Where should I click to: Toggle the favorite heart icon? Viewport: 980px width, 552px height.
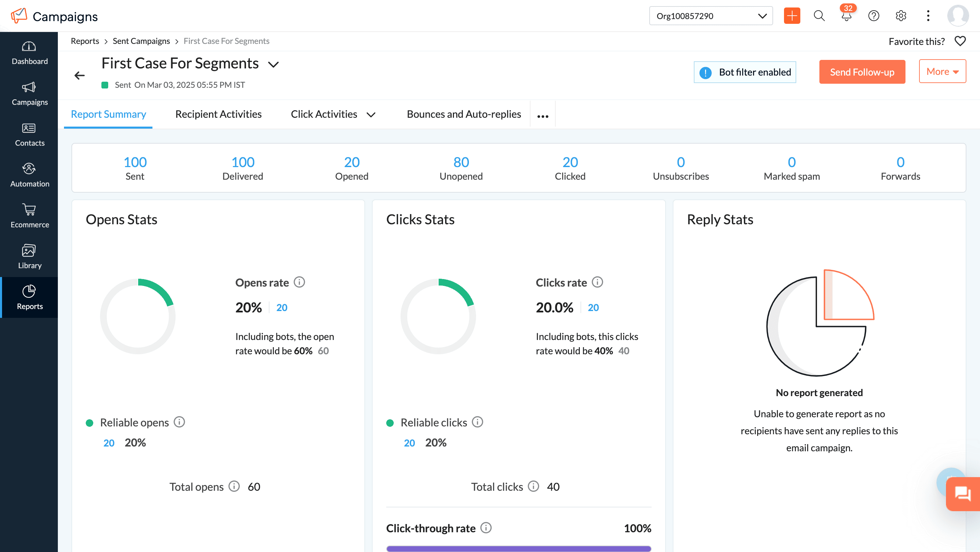tap(960, 41)
